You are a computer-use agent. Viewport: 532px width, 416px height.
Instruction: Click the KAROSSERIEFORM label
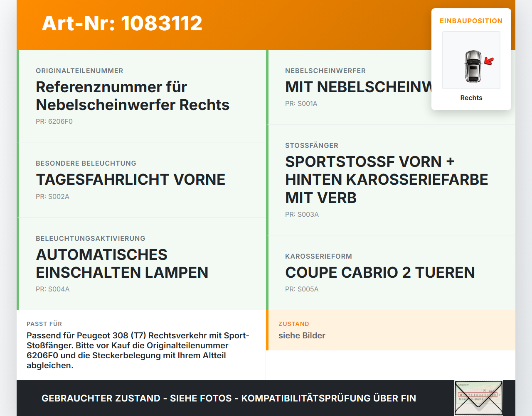tap(318, 257)
